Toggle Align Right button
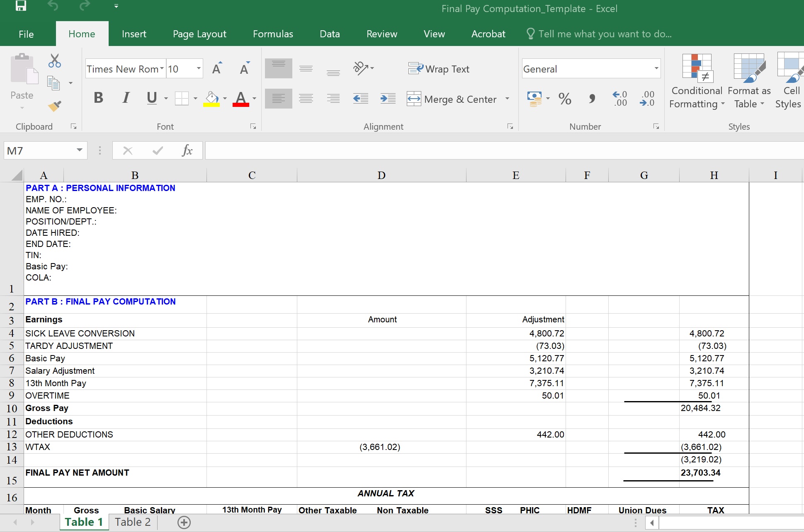The height and width of the screenshot is (532, 804). [x=333, y=99]
